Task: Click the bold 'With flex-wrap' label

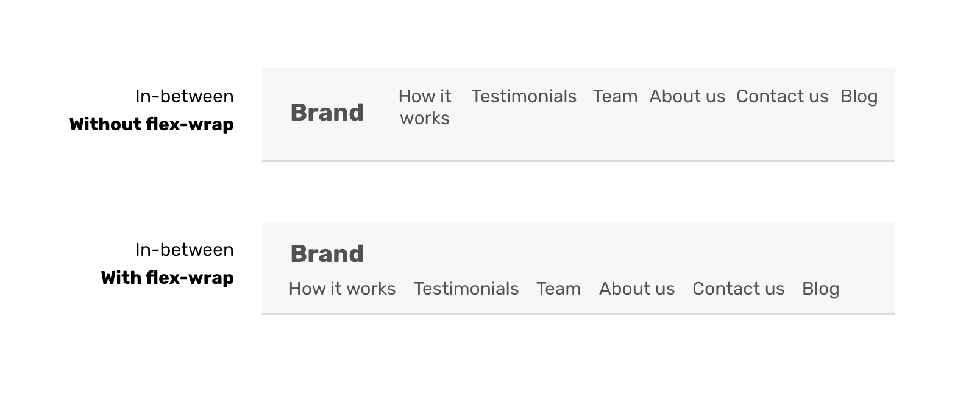Action: 167,278
